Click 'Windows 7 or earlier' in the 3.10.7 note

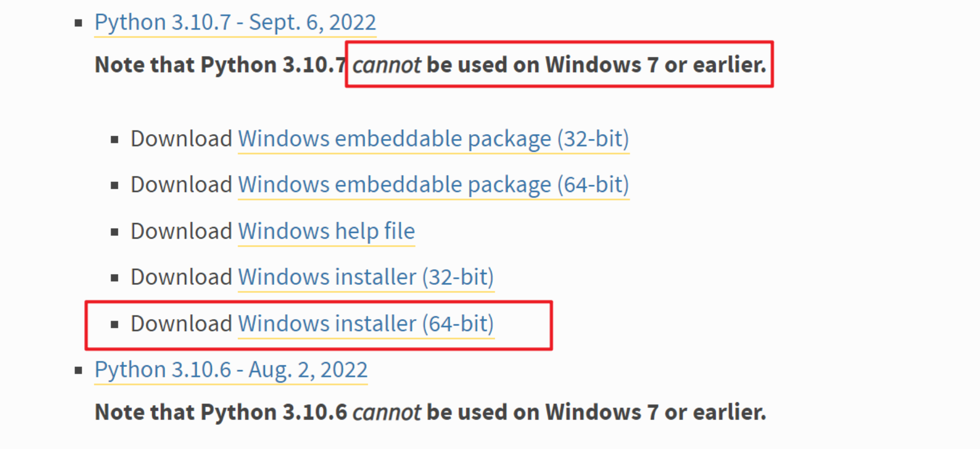(655, 65)
